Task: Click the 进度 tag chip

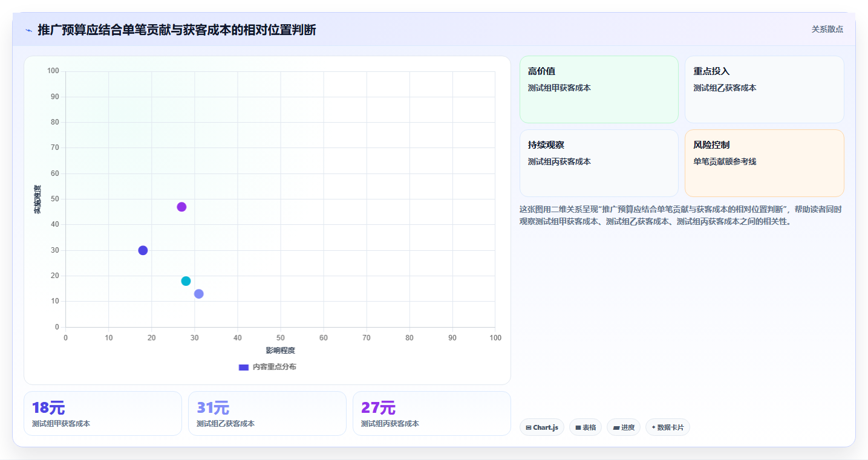Action: (x=624, y=427)
